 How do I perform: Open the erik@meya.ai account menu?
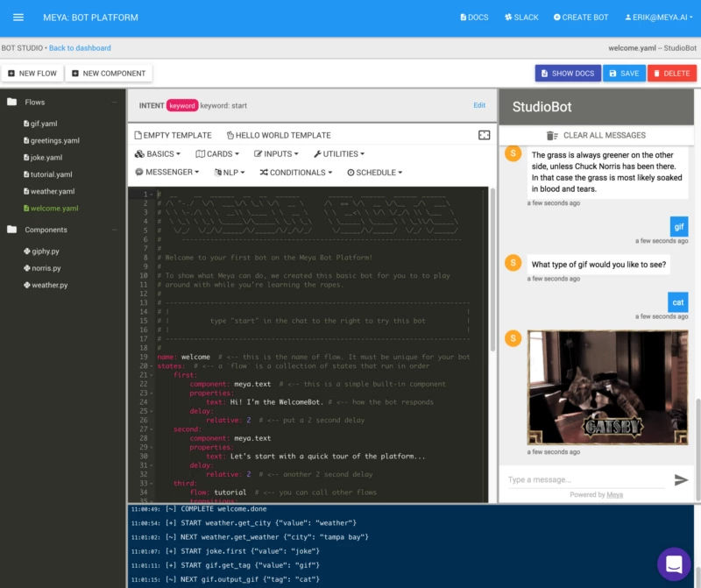pyautogui.click(x=655, y=18)
